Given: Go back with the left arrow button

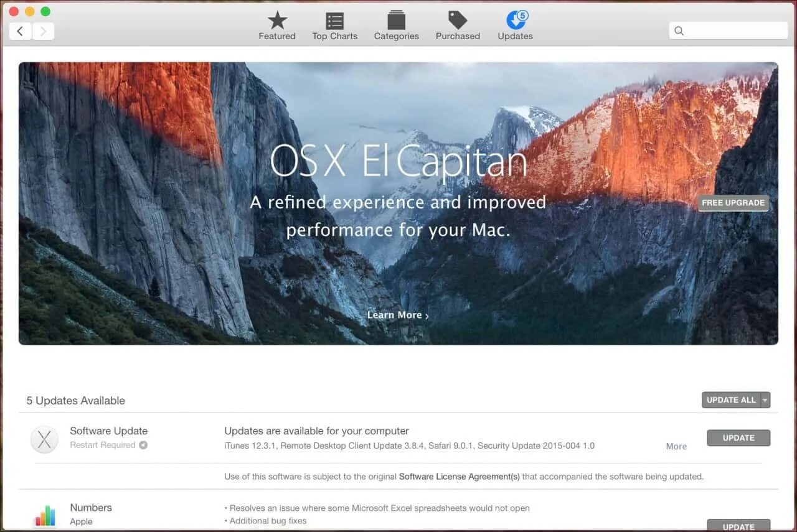Looking at the screenshot, I should (x=20, y=31).
